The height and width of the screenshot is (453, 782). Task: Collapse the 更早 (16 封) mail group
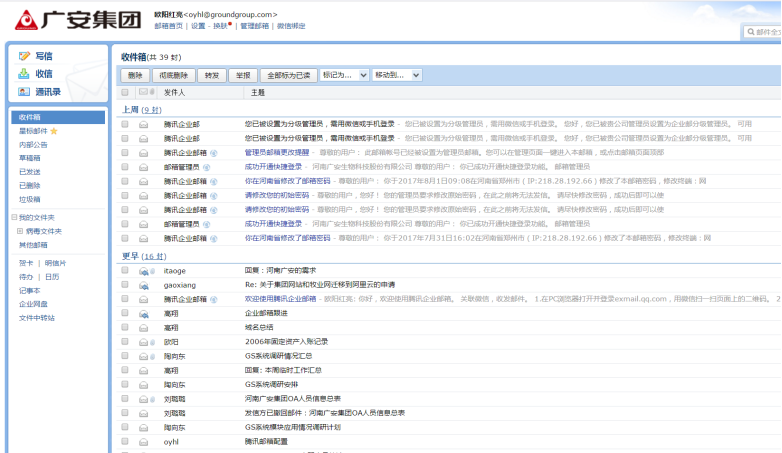[144, 256]
